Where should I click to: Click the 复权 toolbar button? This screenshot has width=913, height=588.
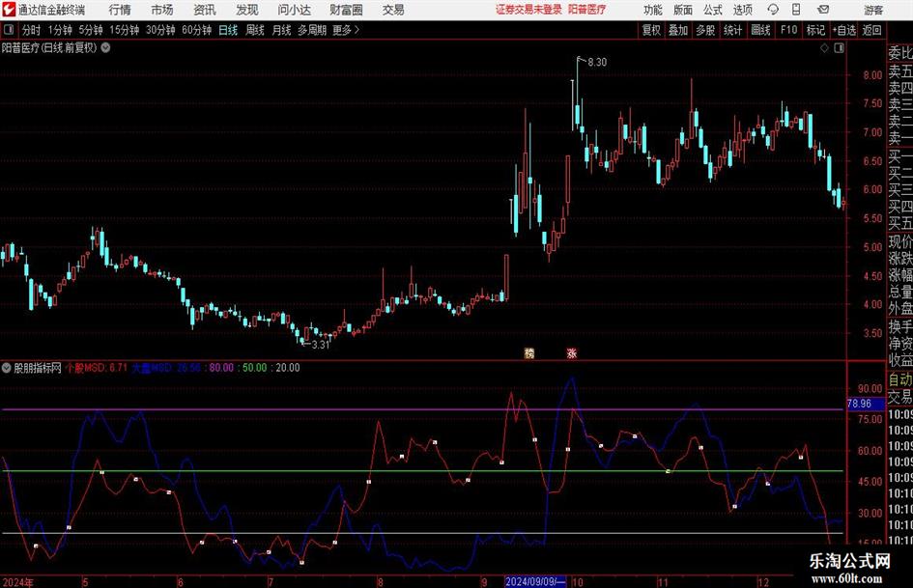pos(651,30)
